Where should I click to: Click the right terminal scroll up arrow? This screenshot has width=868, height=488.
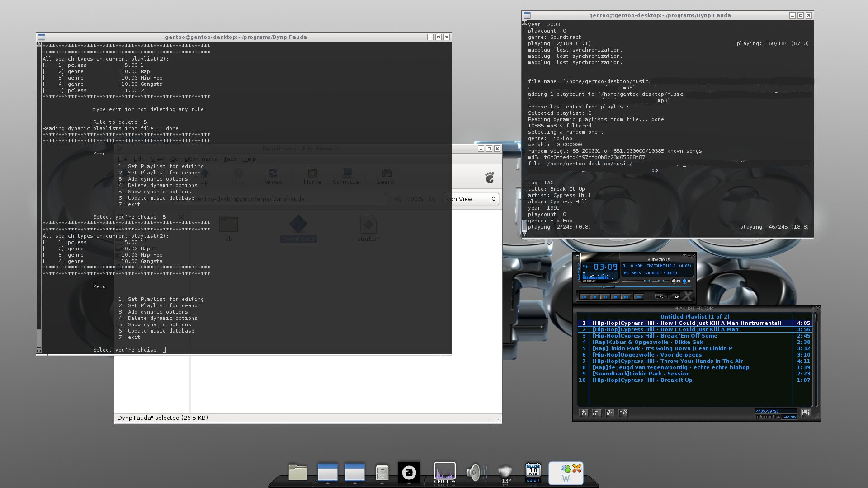click(524, 23)
